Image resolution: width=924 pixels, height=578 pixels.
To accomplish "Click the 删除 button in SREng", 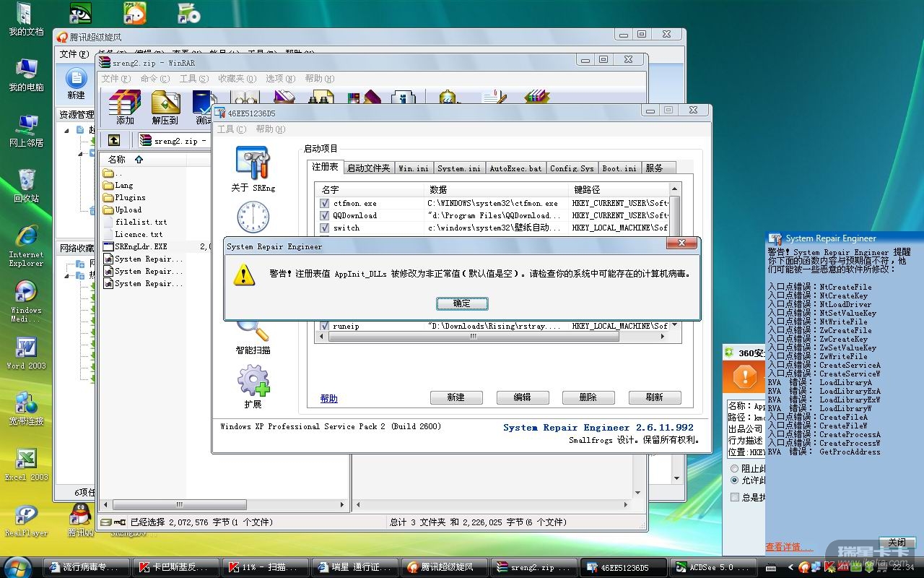I will [588, 397].
